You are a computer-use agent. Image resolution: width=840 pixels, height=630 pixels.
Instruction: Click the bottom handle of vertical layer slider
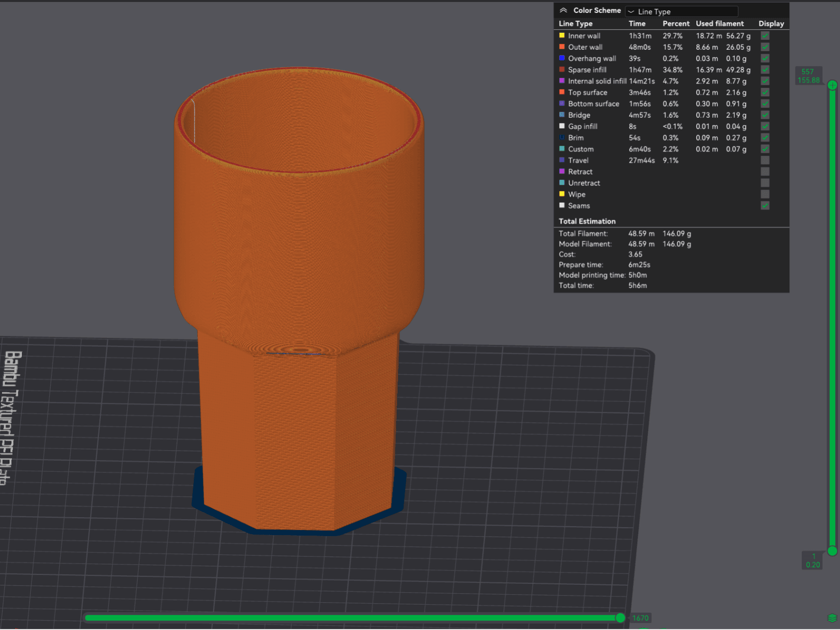(x=833, y=551)
